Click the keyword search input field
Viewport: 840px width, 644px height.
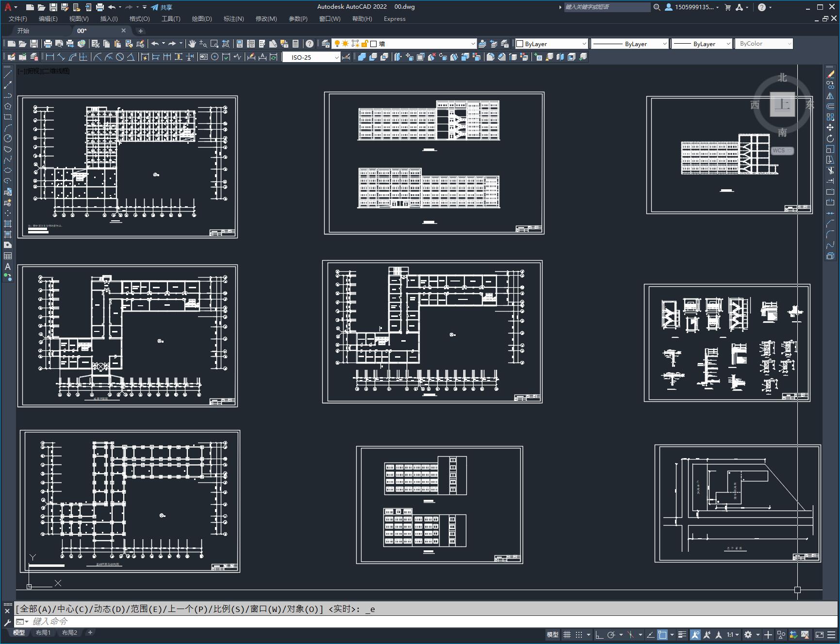pyautogui.click(x=607, y=7)
